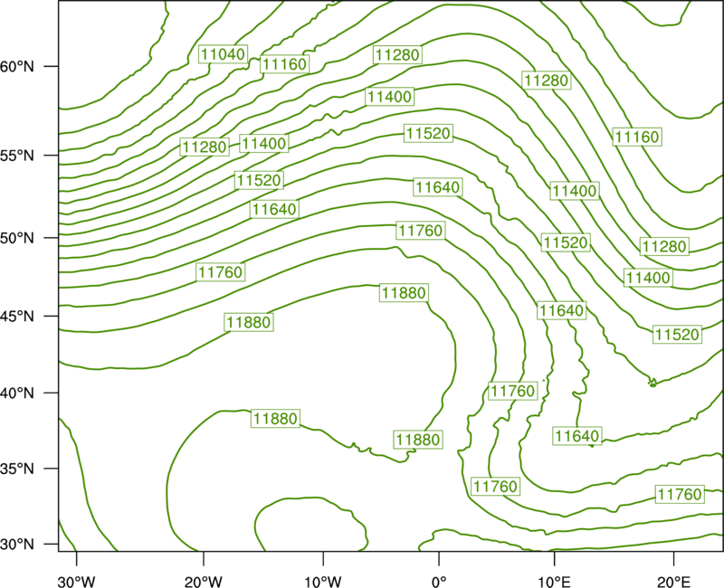Screen dimensions: 724x588
Task: Click the 30°N latitude axis label
Action: coord(17,545)
